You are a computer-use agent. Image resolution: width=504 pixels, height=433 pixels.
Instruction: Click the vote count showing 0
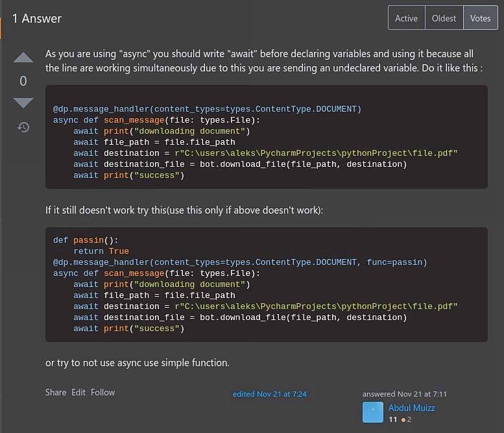(x=23, y=81)
